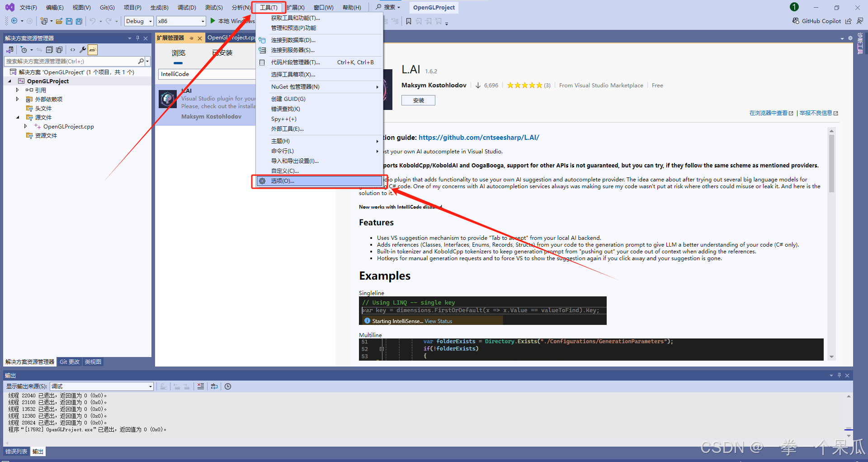Screen dimensions: 868x462
Task: Close the 扩展管理器 tab
Action: pos(200,38)
